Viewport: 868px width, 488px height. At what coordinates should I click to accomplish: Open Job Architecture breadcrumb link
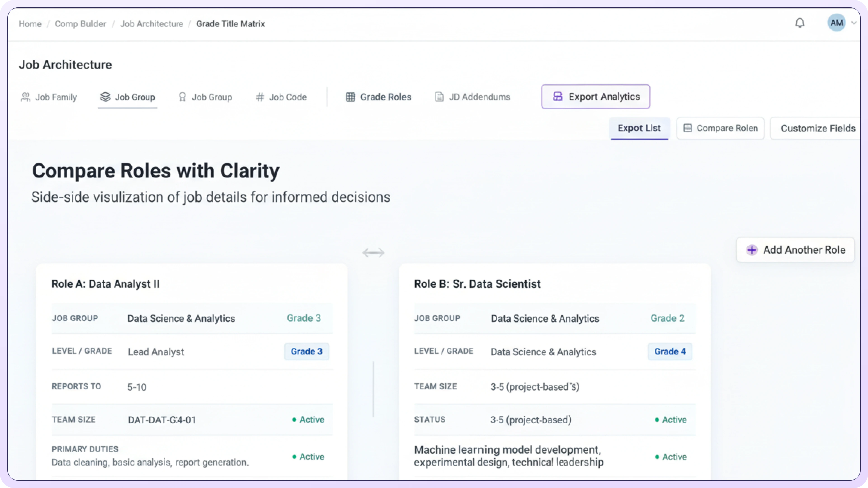[152, 24]
